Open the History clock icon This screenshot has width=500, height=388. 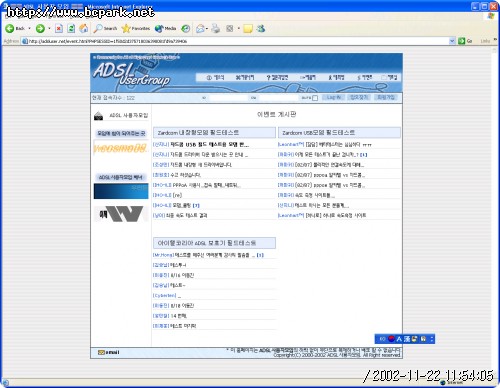click(186, 29)
